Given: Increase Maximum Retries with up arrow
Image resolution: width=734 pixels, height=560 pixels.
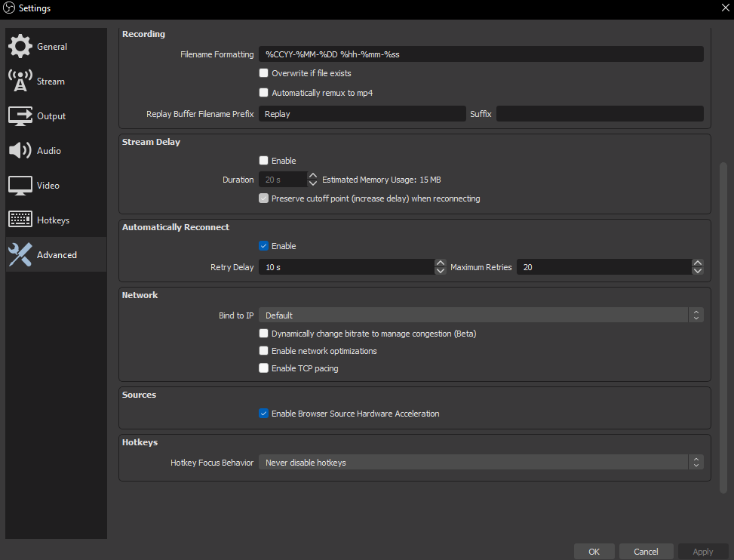Looking at the screenshot, I should coord(698,263).
